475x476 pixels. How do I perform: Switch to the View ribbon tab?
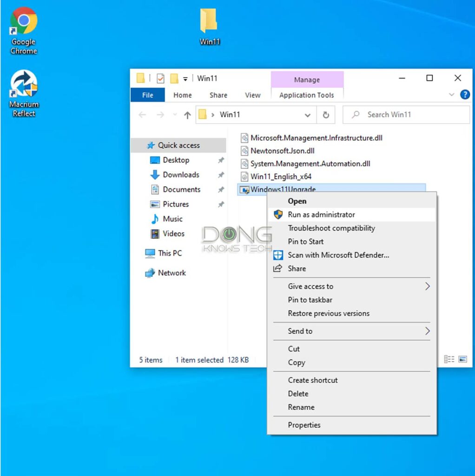tap(252, 95)
